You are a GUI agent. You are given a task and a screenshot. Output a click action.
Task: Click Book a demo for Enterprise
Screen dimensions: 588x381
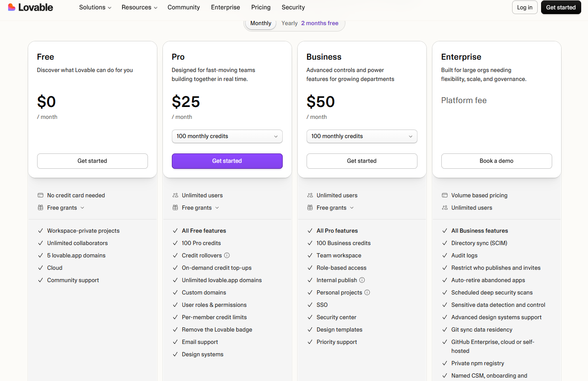(x=497, y=161)
